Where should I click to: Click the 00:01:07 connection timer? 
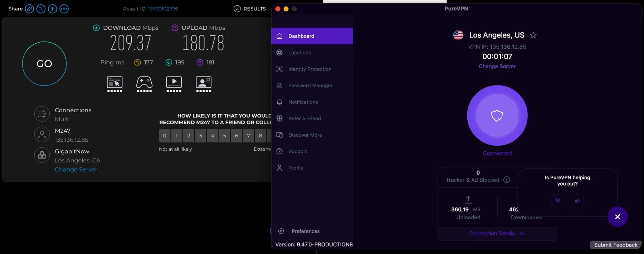tap(497, 57)
